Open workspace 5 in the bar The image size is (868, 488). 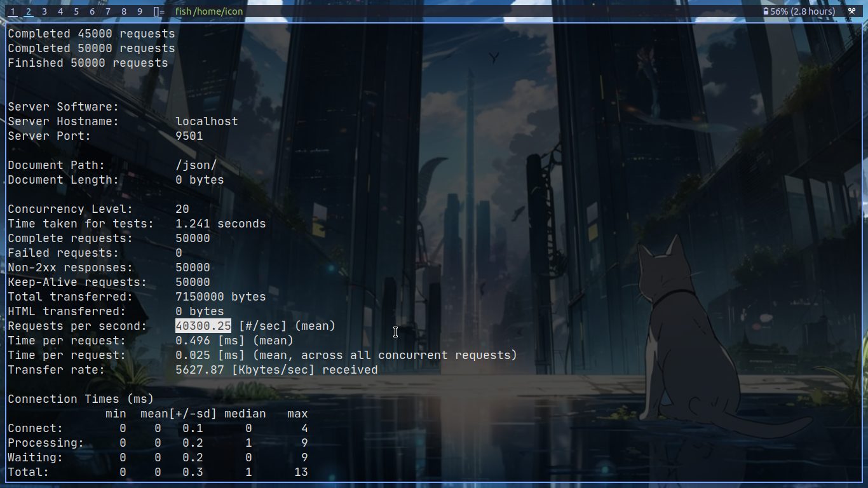point(76,11)
